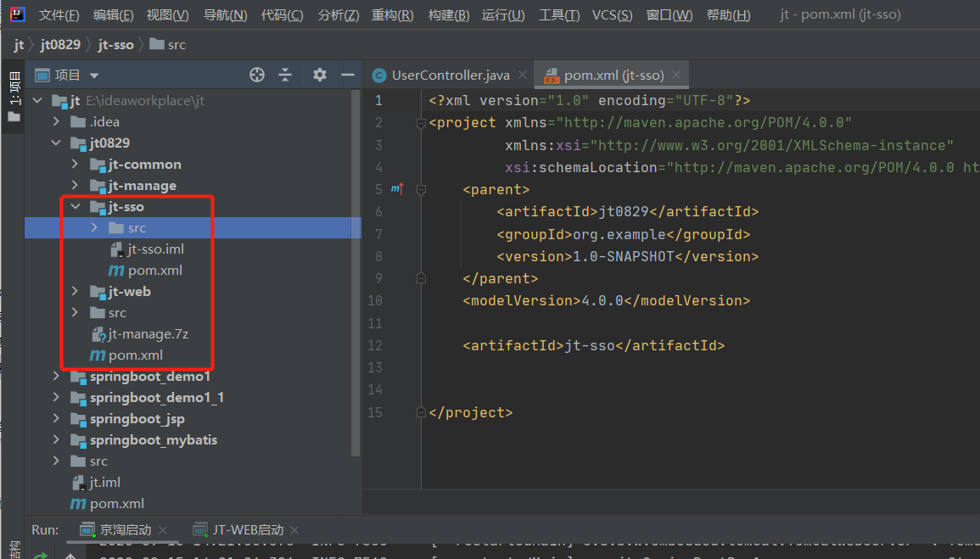Fold the project tag on line 2
The image size is (980, 559).
coord(421,124)
